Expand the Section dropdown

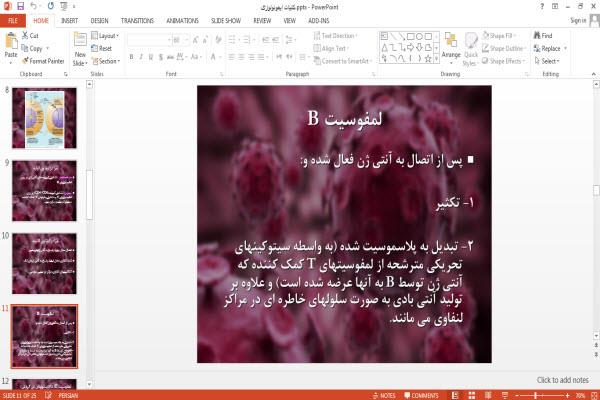[x=106, y=61]
